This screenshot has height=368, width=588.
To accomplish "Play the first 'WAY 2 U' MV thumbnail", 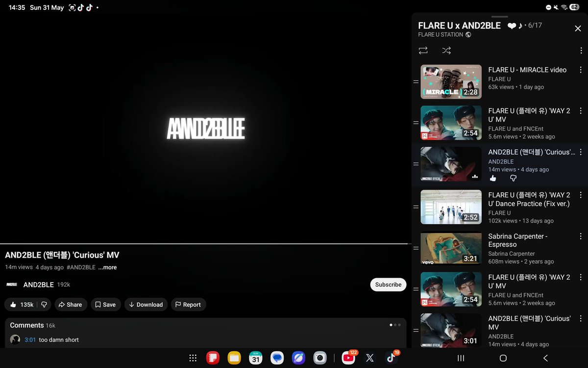I will tap(451, 123).
